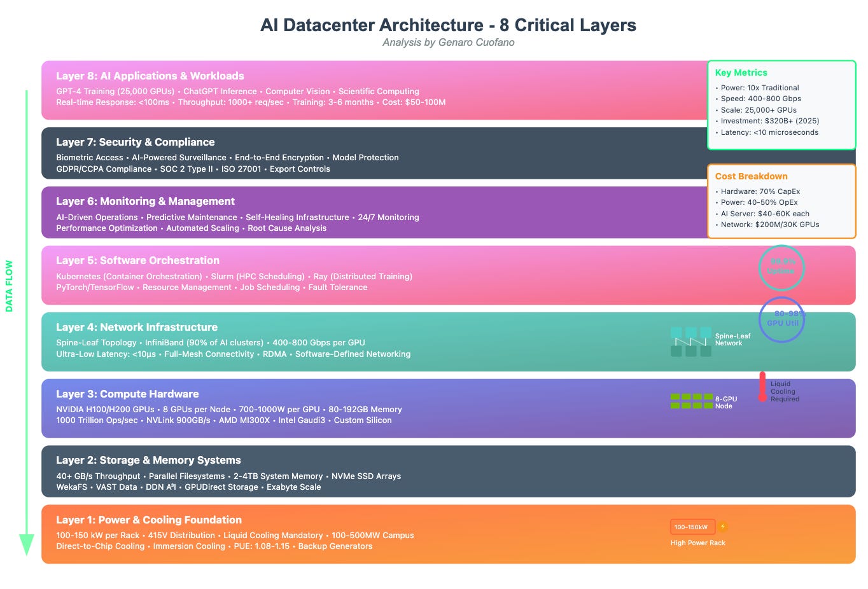This screenshot has width=868, height=589.
Task: Click the PUE: 1.08-1.15 text
Action: click(x=262, y=546)
